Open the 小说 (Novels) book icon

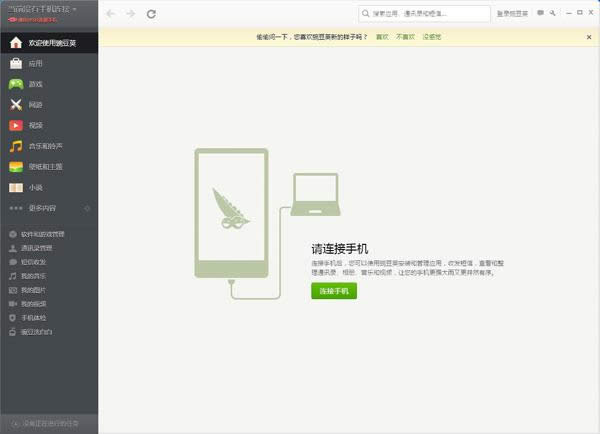tap(16, 187)
